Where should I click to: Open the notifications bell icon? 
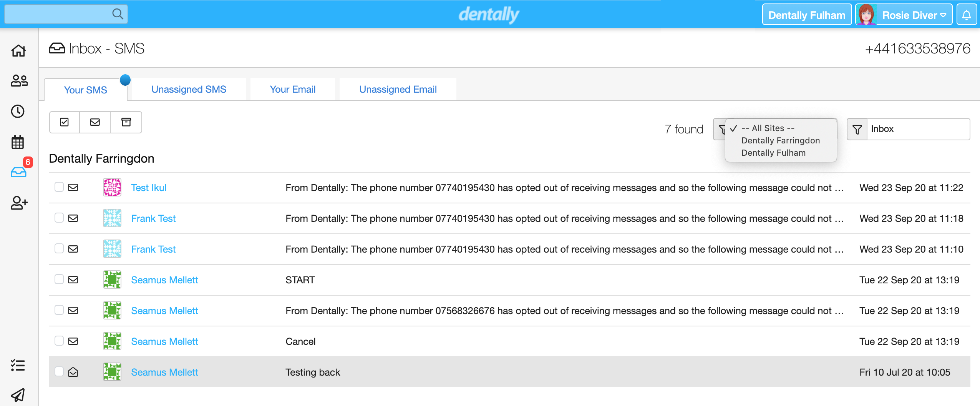click(x=967, y=15)
